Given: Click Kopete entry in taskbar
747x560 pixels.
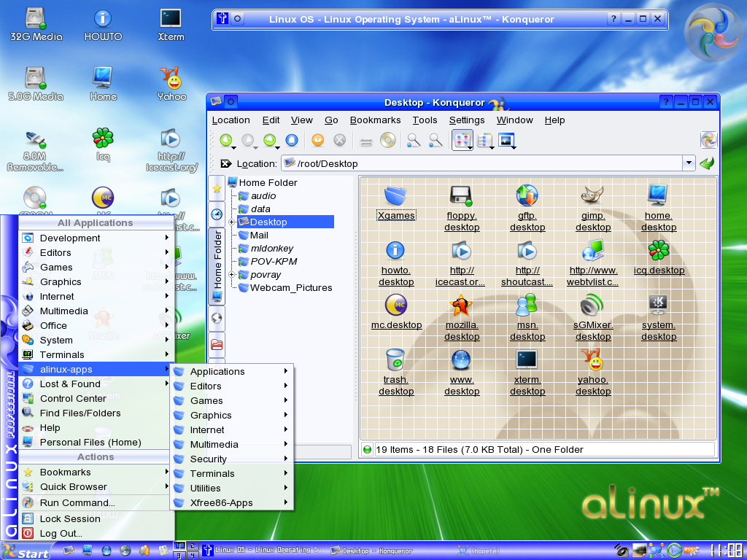Looking at the screenshot, I should point(480,551).
